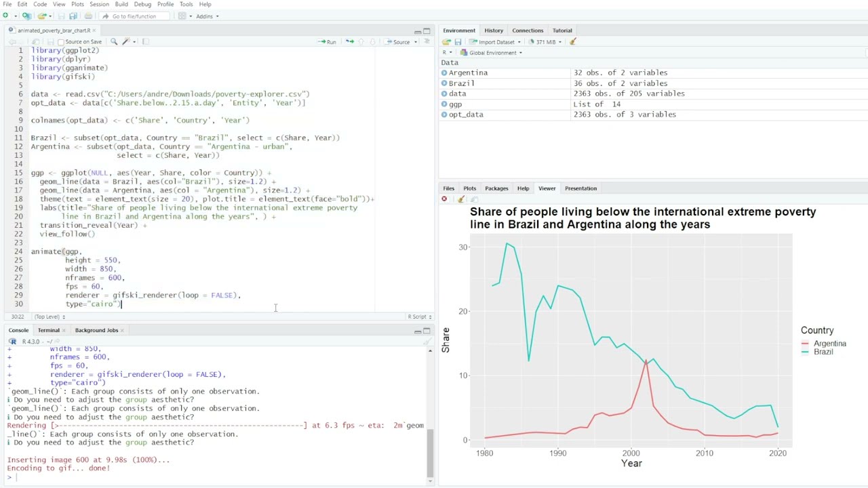This screenshot has width=868, height=488.
Task: Click the show document outline icon
Action: [427, 42]
